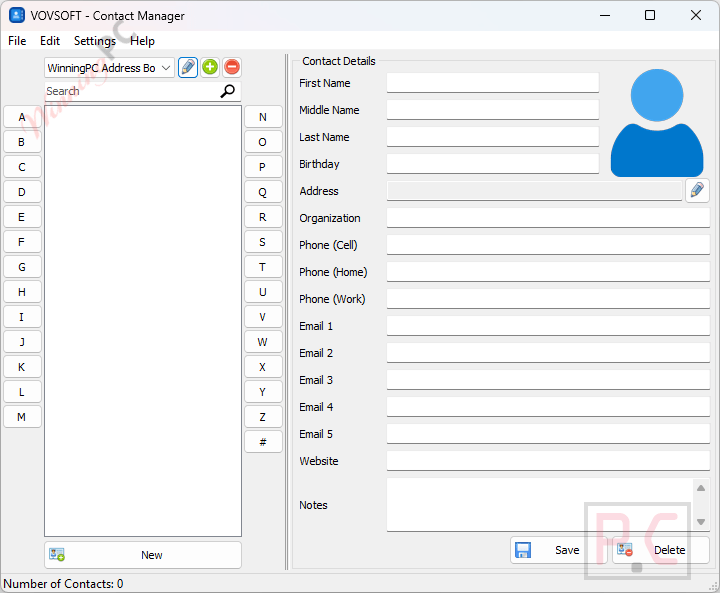
Task: Filter contacts by letter Z
Action: (x=263, y=417)
